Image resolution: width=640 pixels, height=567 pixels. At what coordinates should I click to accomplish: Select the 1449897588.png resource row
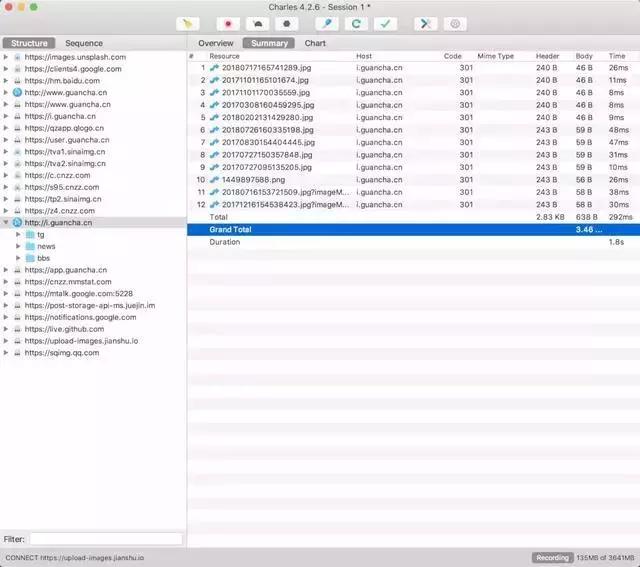(x=247, y=179)
